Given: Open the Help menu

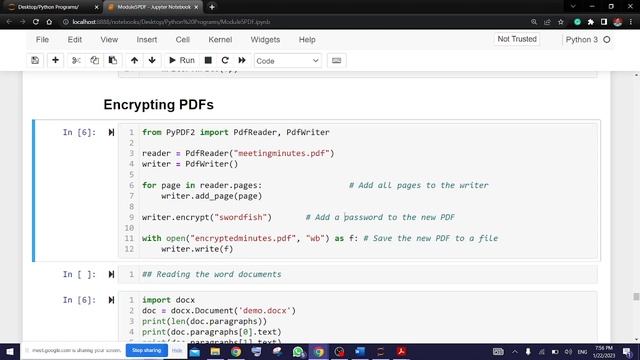Looking at the screenshot, I should (x=307, y=40).
